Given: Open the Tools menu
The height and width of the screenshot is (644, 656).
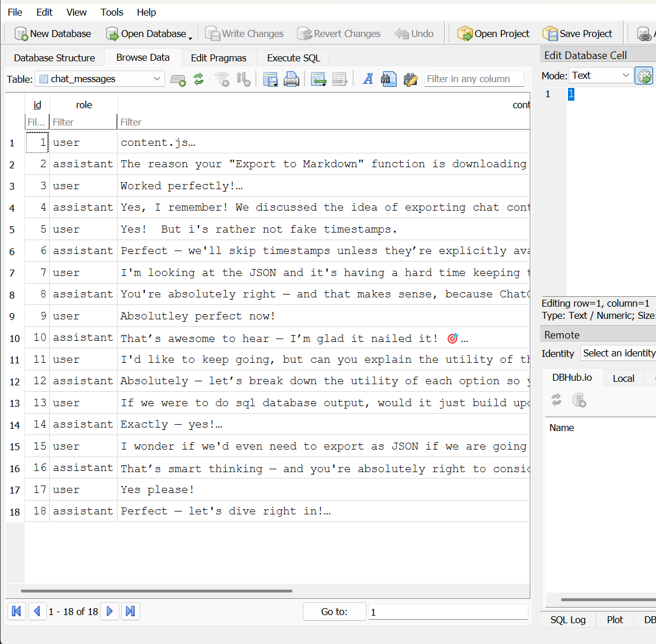Looking at the screenshot, I should [111, 12].
